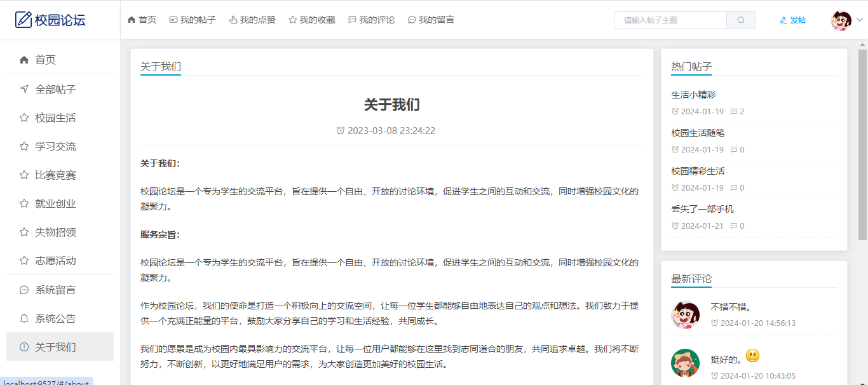Select 就业创业 category in sidebar
This screenshot has width=868, height=385.
[x=60, y=203]
